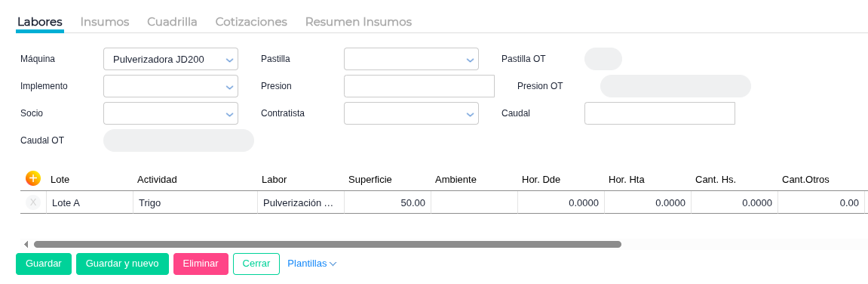Click the horizontal scrollbar thumb under table
This screenshot has width=868, height=284.
[x=328, y=244]
